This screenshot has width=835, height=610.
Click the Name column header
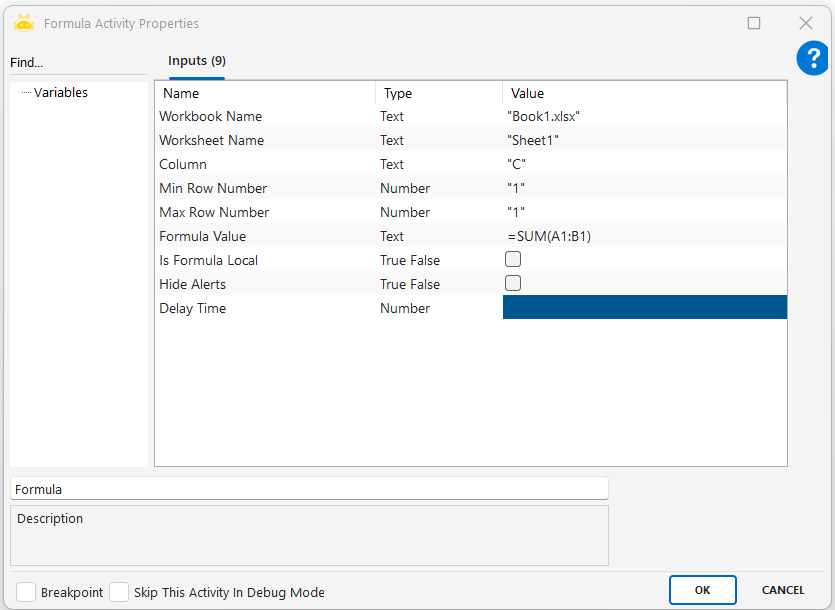(x=265, y=94)
